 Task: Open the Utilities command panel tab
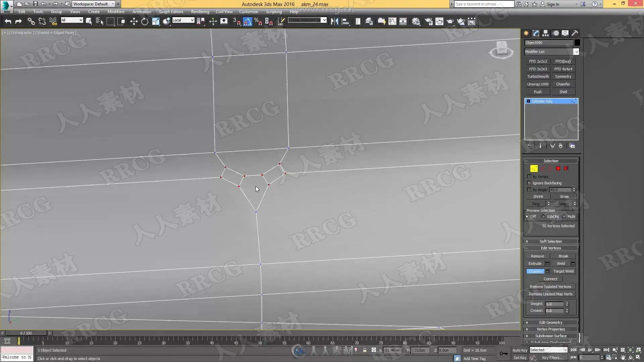tap(575, 33)
